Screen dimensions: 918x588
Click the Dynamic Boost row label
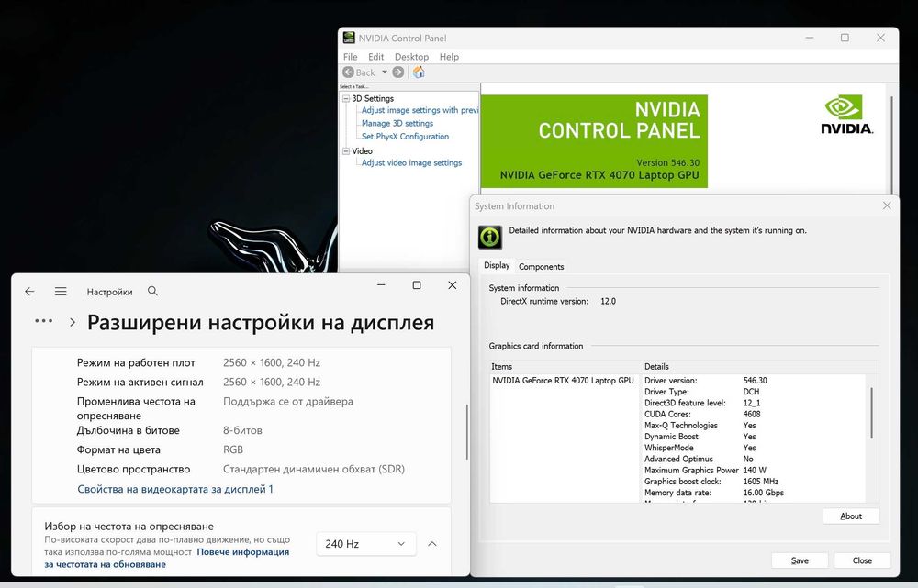pos(671,437)
